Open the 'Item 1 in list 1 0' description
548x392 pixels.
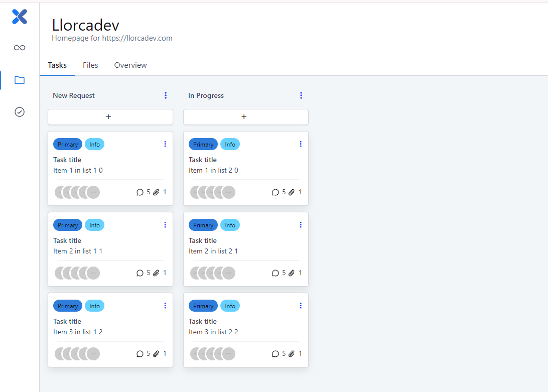coord(78,170)
